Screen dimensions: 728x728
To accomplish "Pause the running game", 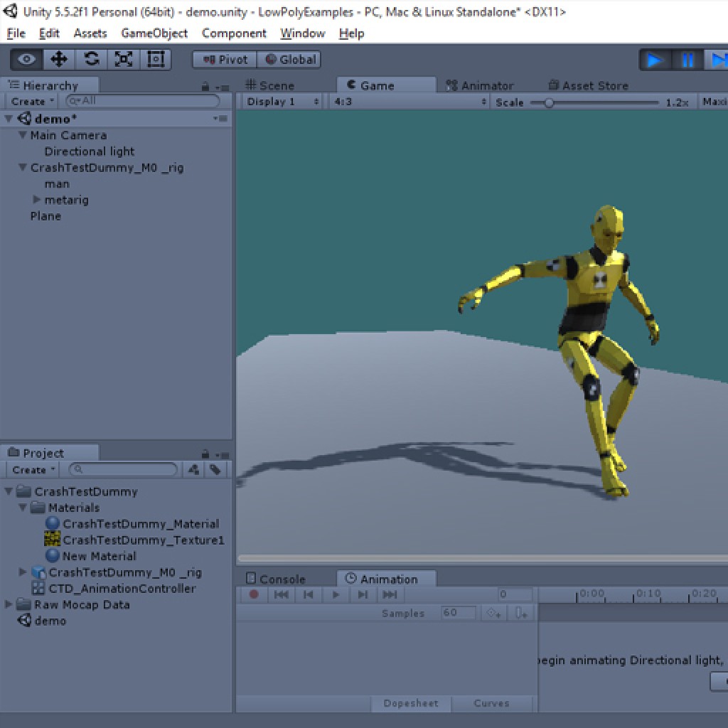I will click(687, 60).
